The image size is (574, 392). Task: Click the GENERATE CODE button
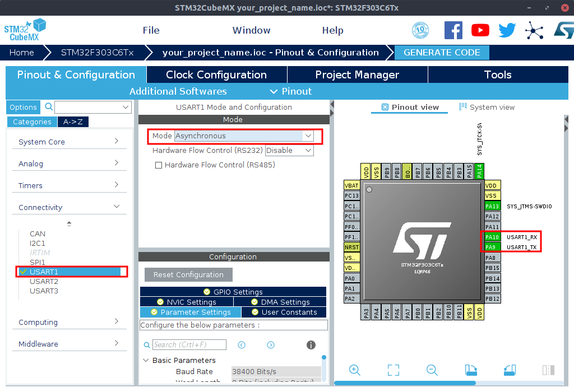click(442, 53)
